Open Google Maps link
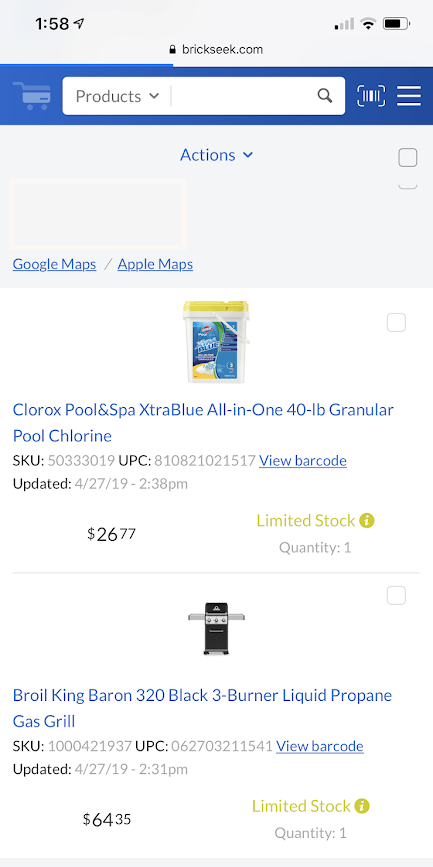 coord(54,264)
